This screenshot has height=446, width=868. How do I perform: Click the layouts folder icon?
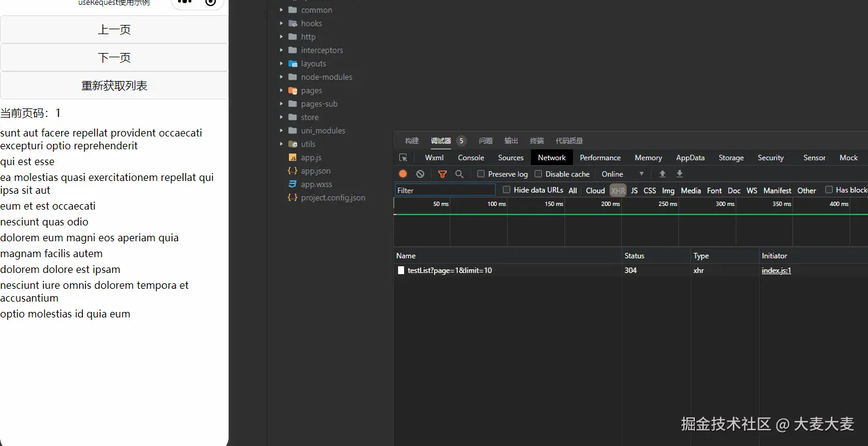[x=293, y=63]
